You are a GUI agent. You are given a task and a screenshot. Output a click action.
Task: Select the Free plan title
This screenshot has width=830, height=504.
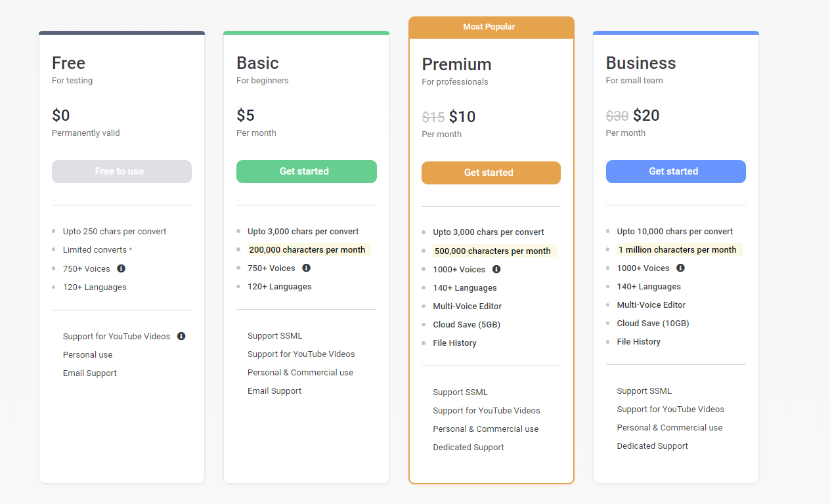coord(68,63)
